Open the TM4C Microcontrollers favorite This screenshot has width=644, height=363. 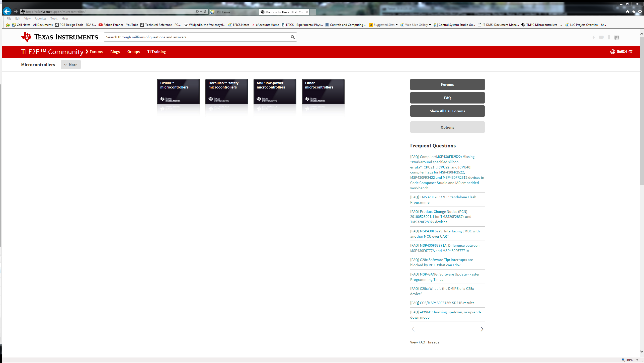[x=542, y=25]
